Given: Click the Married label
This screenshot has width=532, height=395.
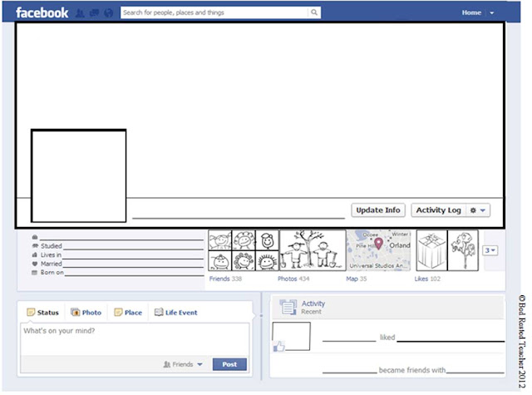Looking at the screenshot, I should 52,264.
